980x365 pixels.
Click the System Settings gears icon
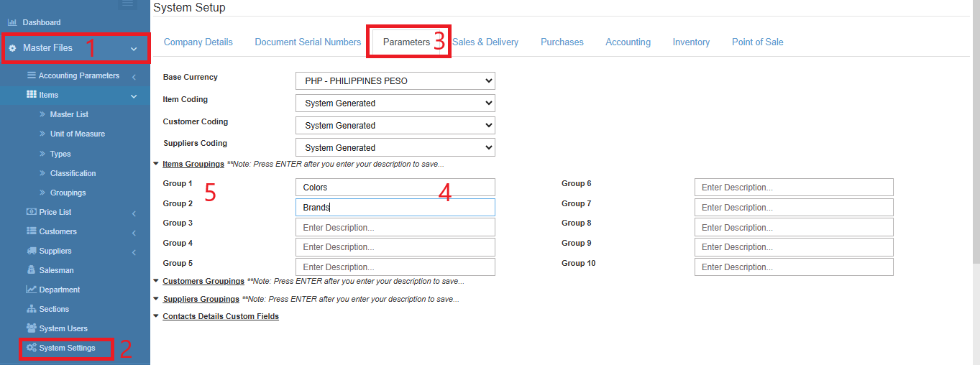point(31,348)
